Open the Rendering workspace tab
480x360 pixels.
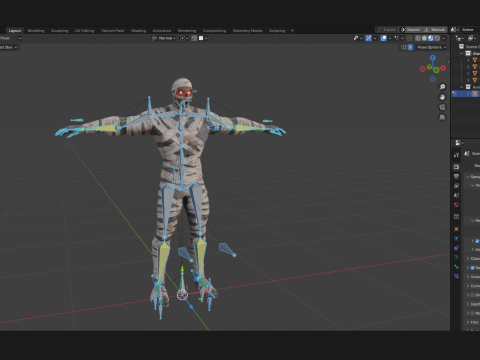187,31
